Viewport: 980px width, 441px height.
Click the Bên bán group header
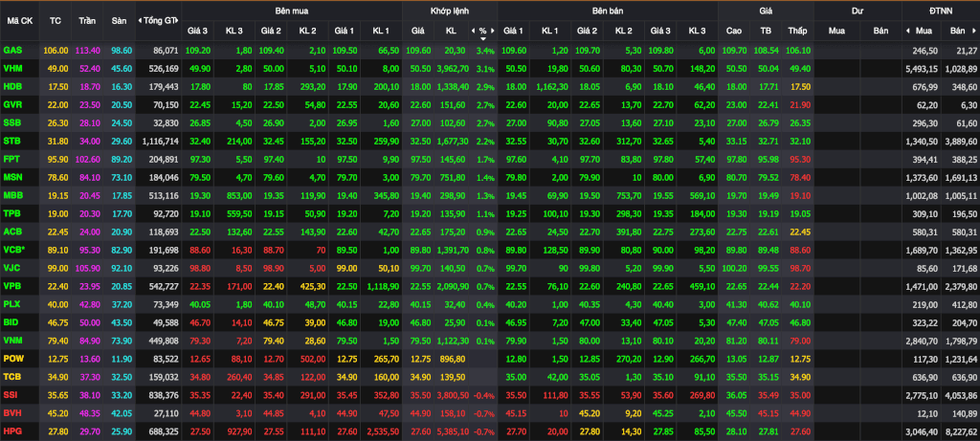(x=608, y=11)
